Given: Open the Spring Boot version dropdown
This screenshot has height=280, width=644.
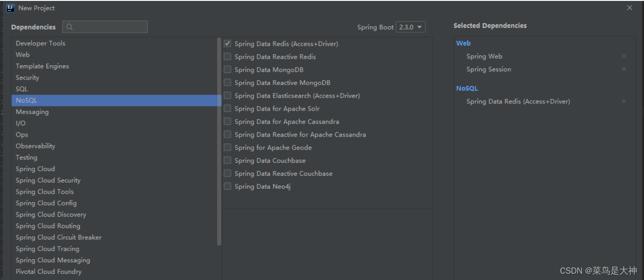Looking at the screenshot, I should (410, 27).
